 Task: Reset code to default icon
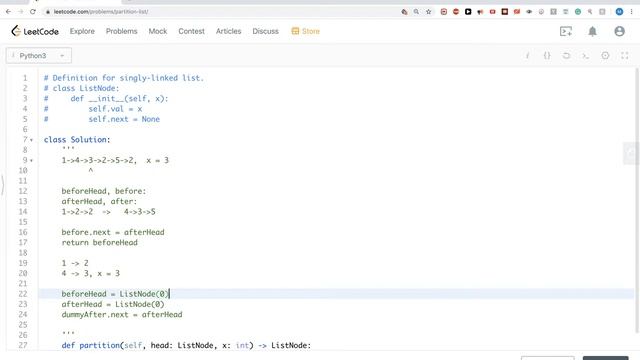pos(566,56)
